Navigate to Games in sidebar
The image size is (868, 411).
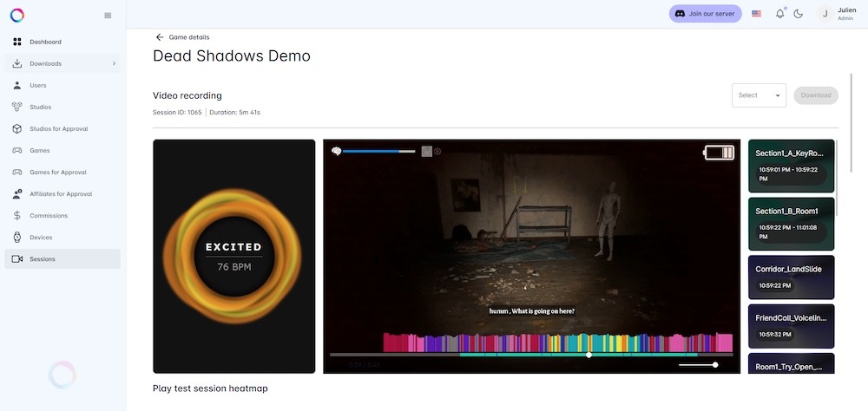click(x=62, y=151)
